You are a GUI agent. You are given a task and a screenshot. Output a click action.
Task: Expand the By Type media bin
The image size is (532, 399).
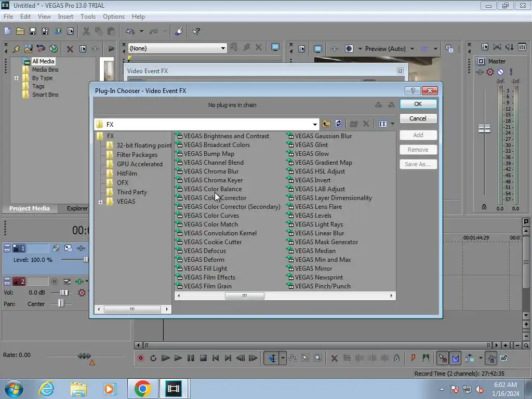click(x=16, y=78)
